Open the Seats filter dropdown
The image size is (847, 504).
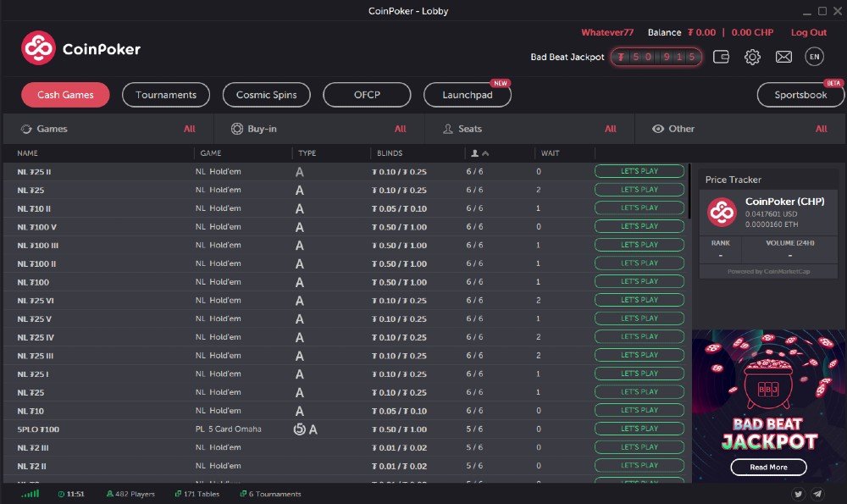tap(530, 129)
